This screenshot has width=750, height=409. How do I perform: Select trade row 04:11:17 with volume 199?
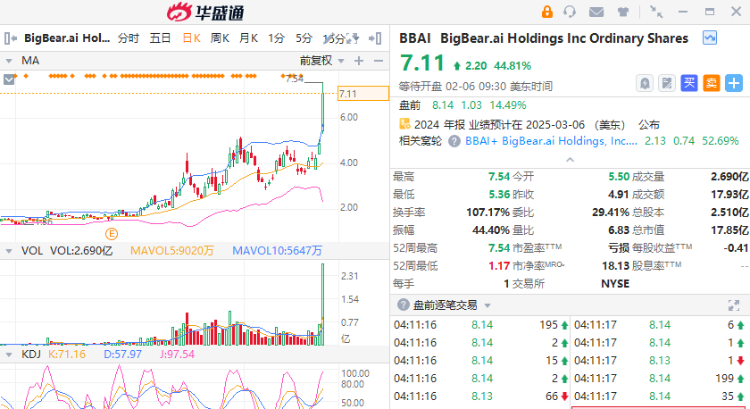tap(660, 378)
